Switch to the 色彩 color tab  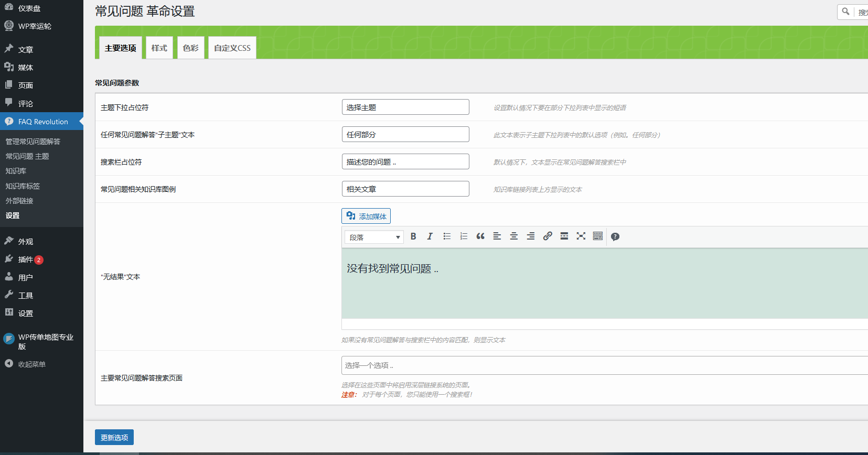(x=190, y=48)
